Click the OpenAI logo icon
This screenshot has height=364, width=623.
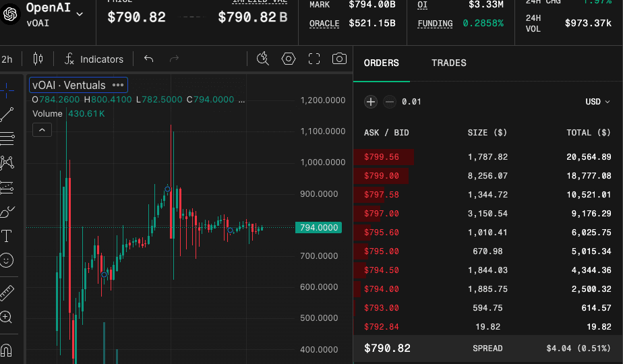[10, 14]
